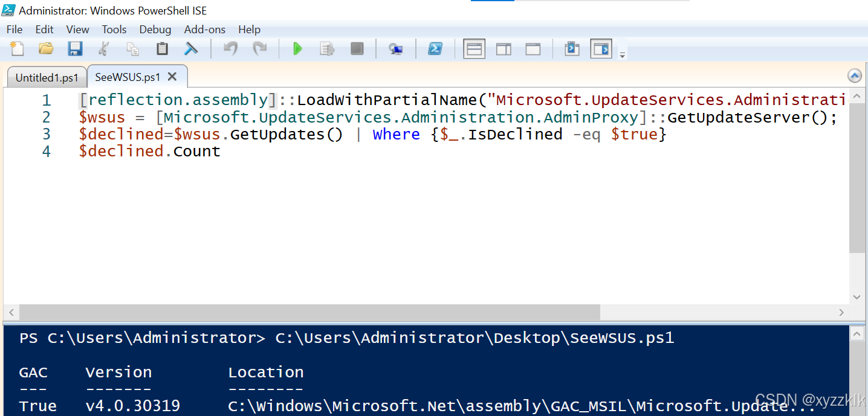Click horizontal scrollbar right arrow

click(x=841, y=312)
